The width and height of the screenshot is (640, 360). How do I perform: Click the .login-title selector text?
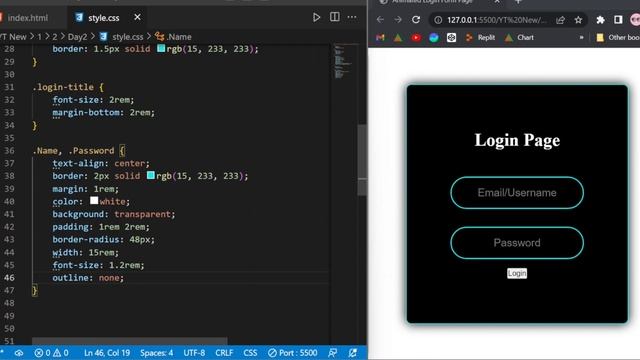pos(63,87)
